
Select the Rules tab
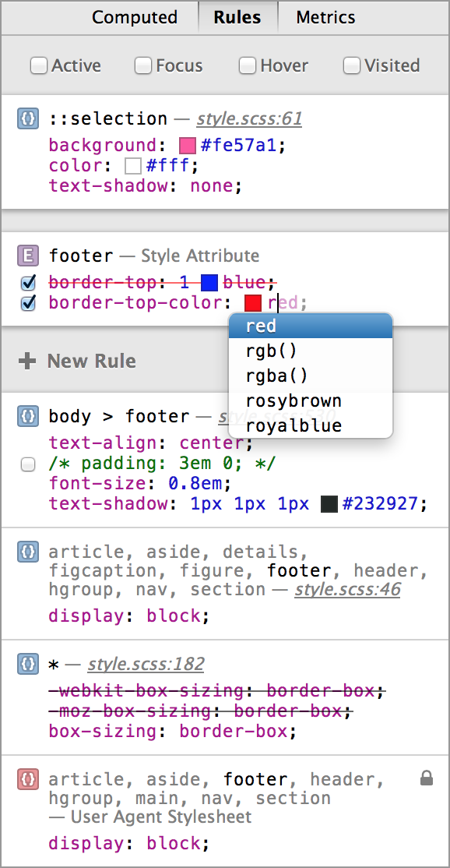tap(237, 17)
